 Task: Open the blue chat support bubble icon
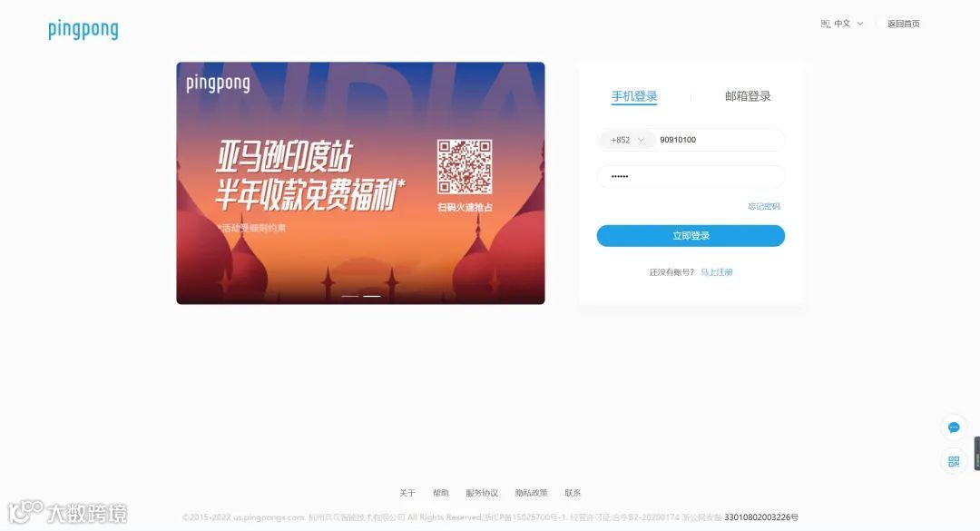[954, 428]
